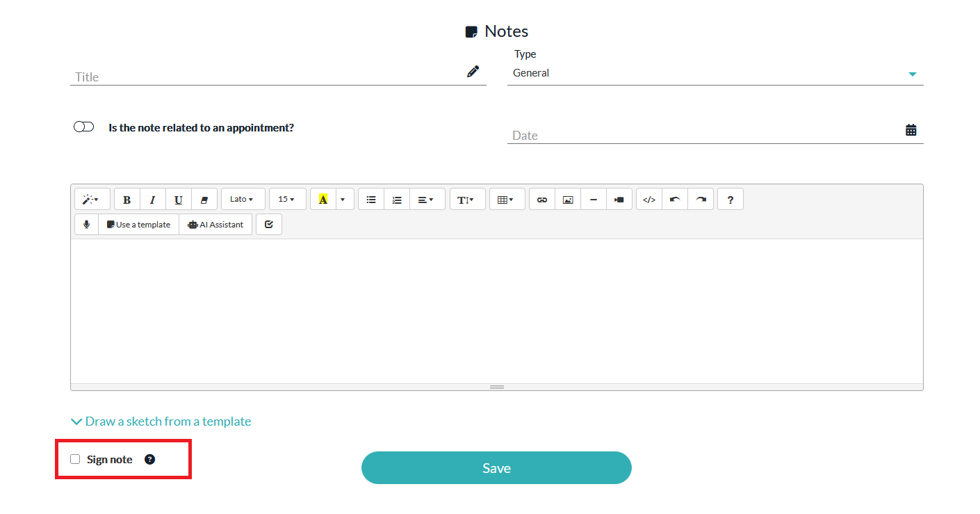This screenshot has width=980, height=514.
Task: Insert a picture into the note
Action: click(x=568, y=200)
